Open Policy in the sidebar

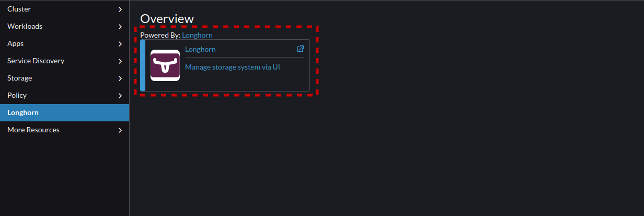click(x=64, y=95)
